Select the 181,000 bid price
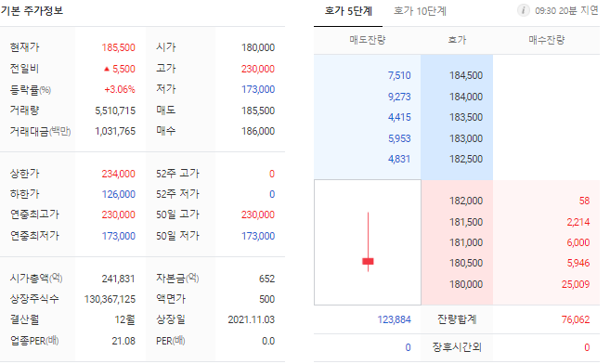This screenshot has width=610, height=364. (466, 242)
